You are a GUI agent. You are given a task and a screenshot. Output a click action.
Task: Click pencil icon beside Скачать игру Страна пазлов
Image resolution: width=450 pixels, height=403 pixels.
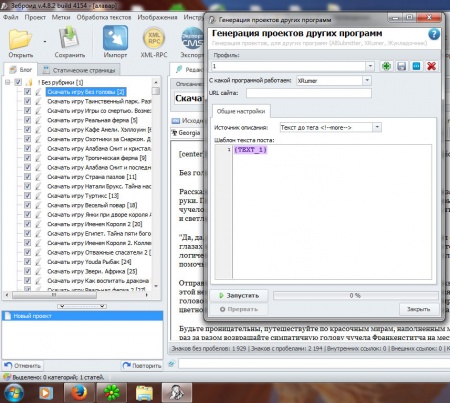38,177
